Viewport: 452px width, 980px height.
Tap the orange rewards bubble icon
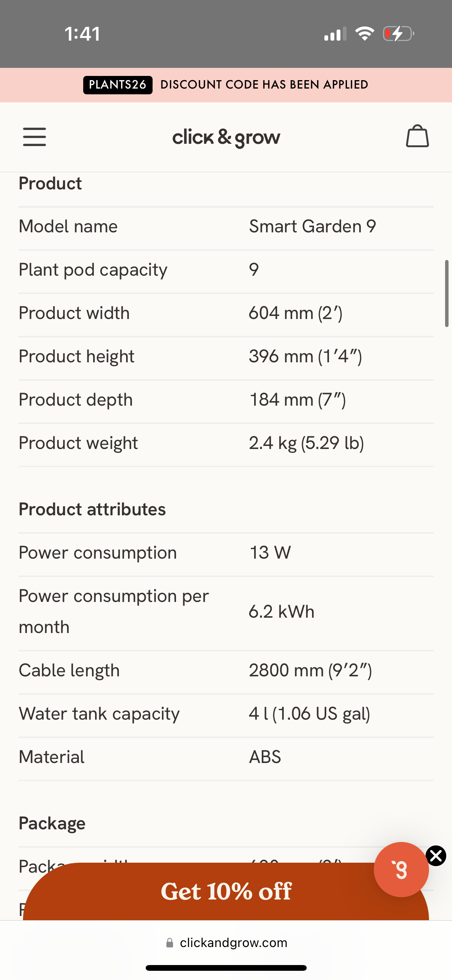tap(401, 869)
